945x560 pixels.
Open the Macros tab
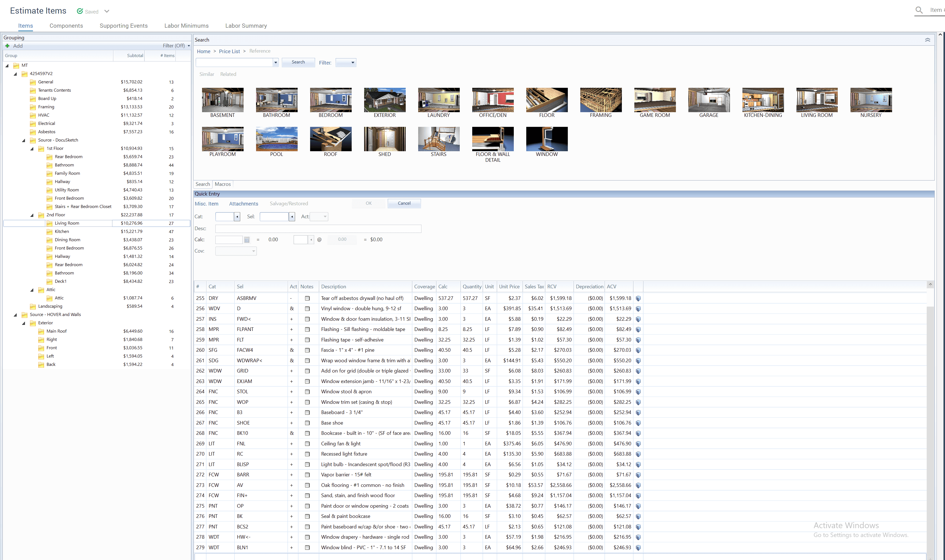[222, 184]
